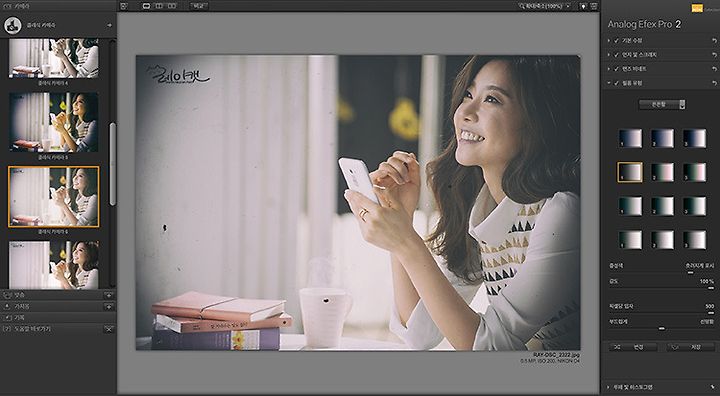The image size is (720, 396).
Task: Select the side-by-side preview view icon
Action: [x=171, y=6]
